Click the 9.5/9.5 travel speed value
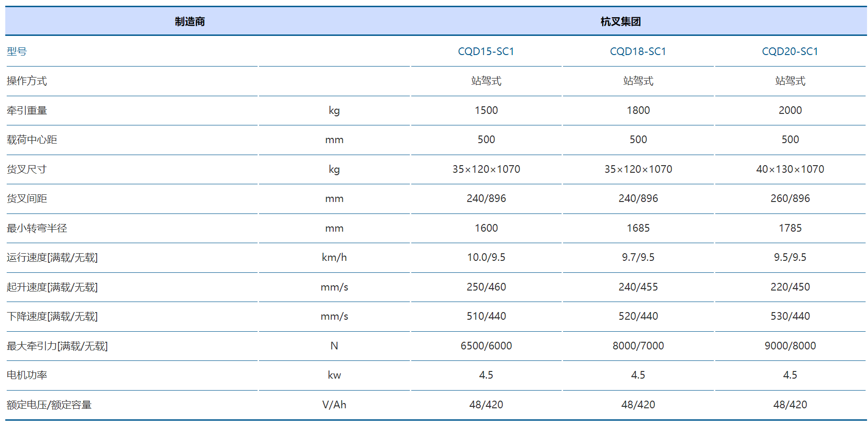 790,258
